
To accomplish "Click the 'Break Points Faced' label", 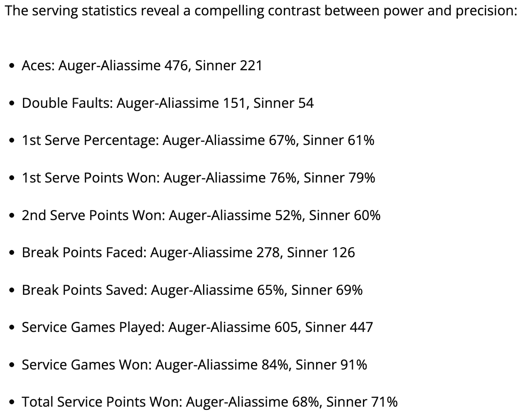I will pos(84,252).
